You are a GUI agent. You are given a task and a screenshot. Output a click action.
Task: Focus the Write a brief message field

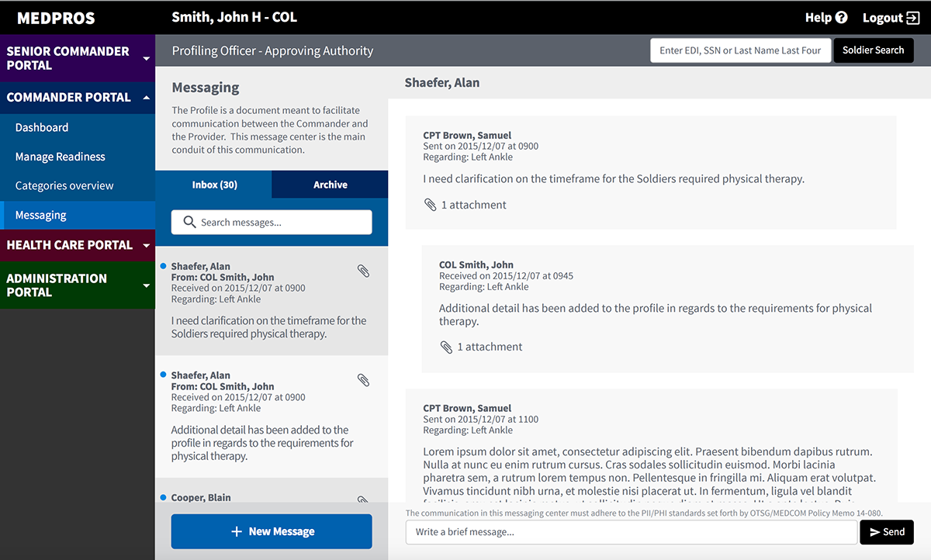coord(632,532)
